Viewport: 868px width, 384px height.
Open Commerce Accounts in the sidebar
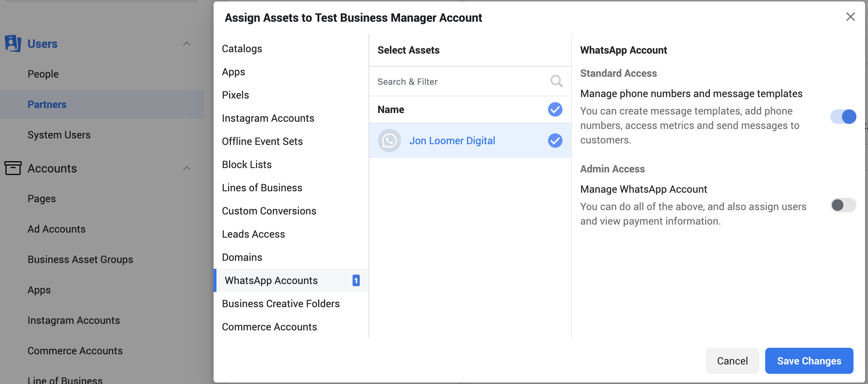(x=75, y=351)
